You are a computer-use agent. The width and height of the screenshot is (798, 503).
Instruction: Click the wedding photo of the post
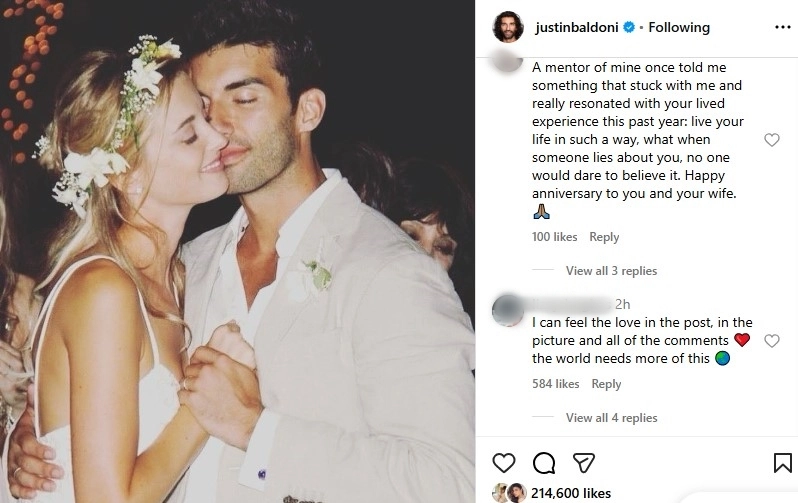click(237, 250)
